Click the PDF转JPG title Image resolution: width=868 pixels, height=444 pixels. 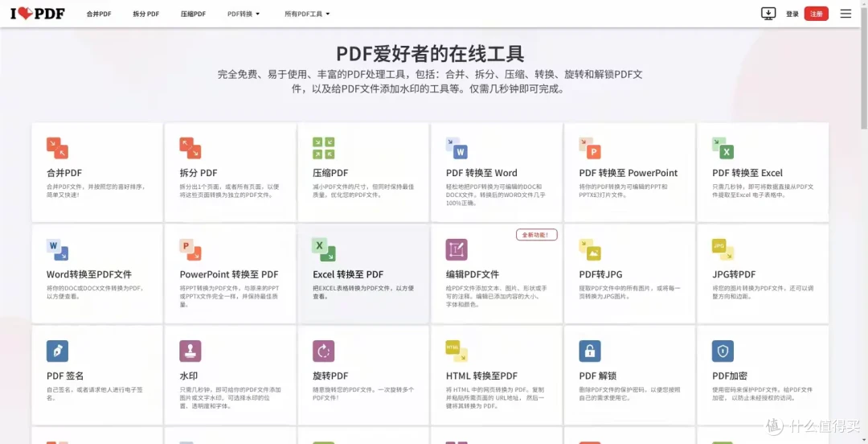tap(600, 274)
